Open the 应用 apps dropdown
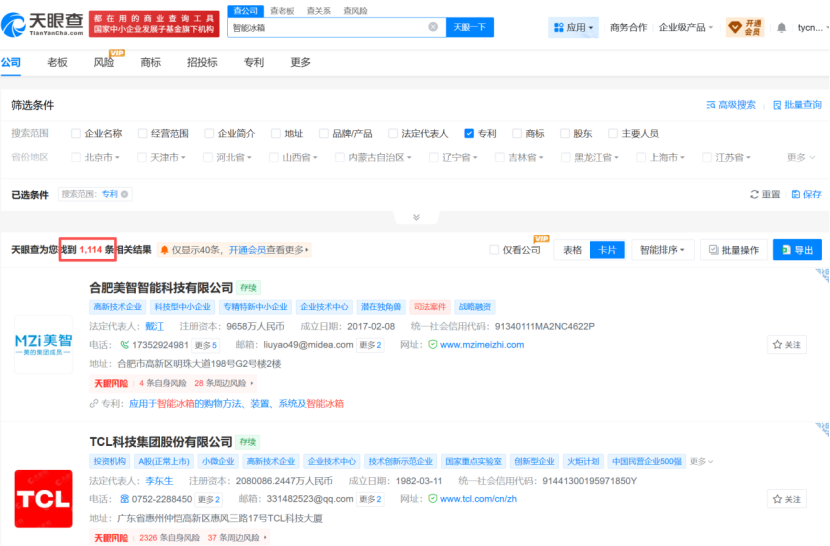This screenshot has height=546, width=830. pyautogui.click(x=573, y=28)
